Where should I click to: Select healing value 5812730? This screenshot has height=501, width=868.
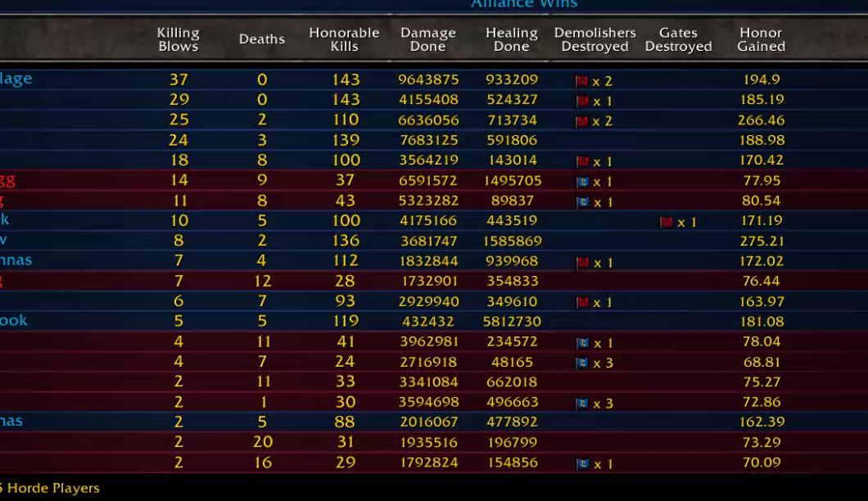[512, 321]
